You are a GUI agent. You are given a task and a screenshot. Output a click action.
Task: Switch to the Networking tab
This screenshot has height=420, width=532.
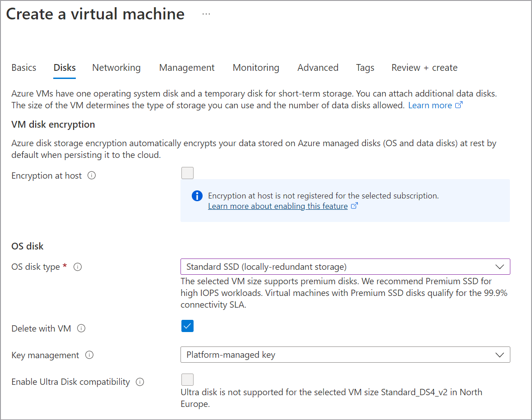click(x=116, y=68)
